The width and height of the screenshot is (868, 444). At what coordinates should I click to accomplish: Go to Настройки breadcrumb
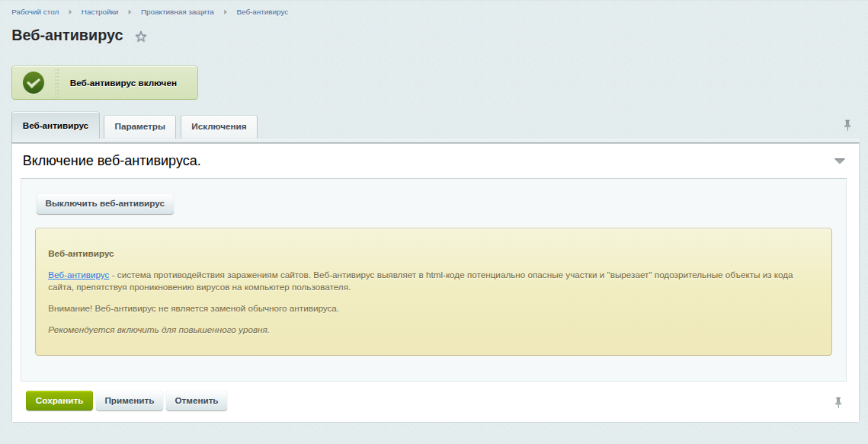click(100, 12)
